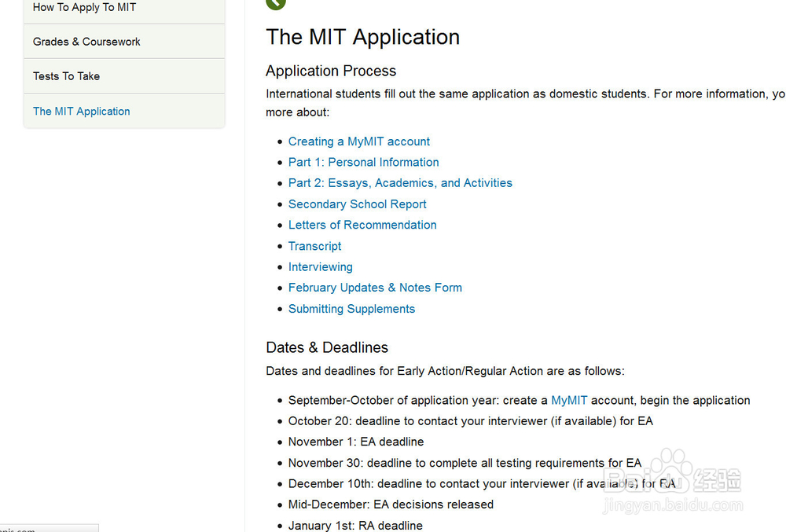Open the Transcript link
Image resolution: width=786 pixels, height=532 pixels.
click(314, 246)
